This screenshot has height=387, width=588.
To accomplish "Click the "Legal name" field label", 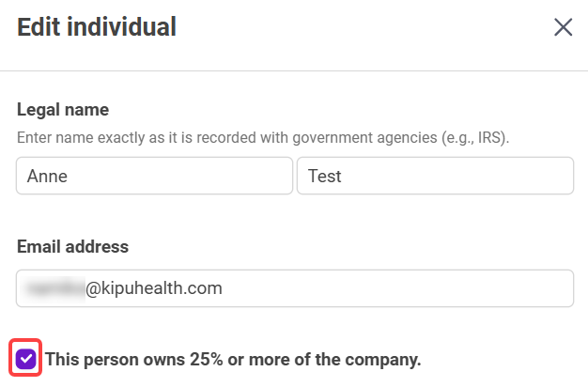I will [x=63, y=110].
